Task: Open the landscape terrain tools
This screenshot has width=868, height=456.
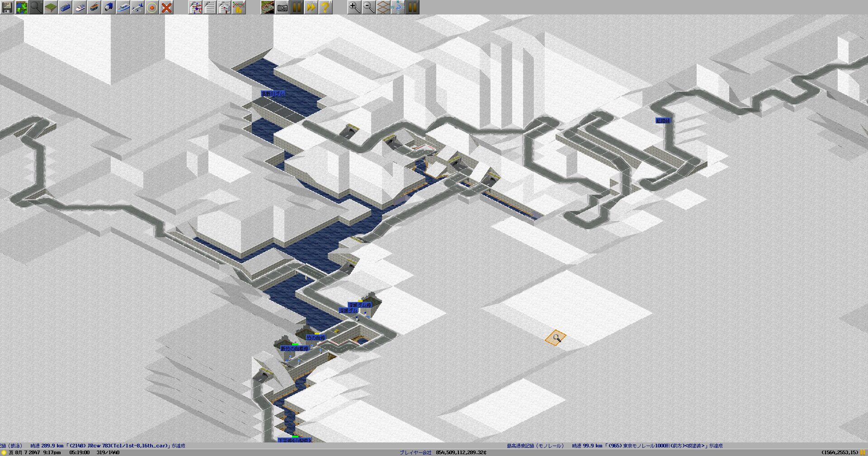Action: click(51, 7)
